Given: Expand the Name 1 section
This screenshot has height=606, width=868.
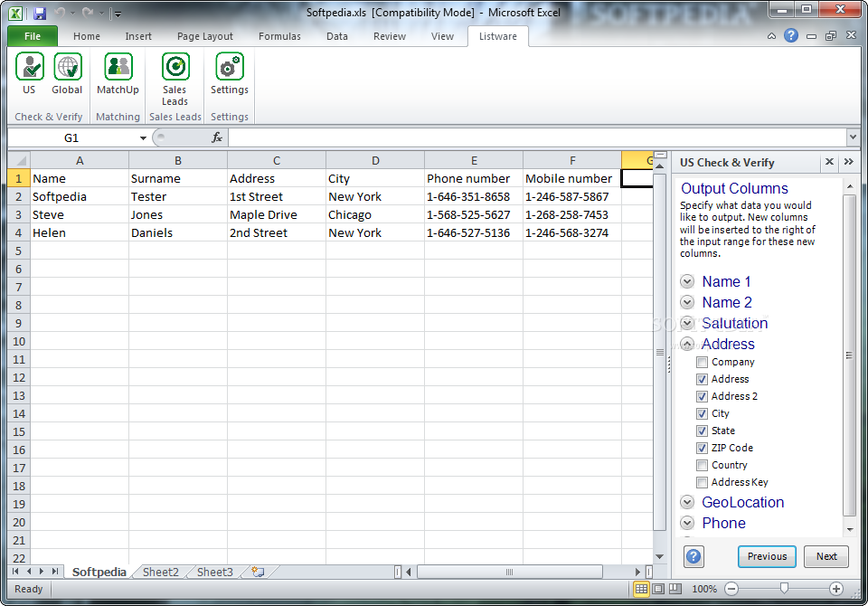Looking at the screenshot, I should (687, 281).
